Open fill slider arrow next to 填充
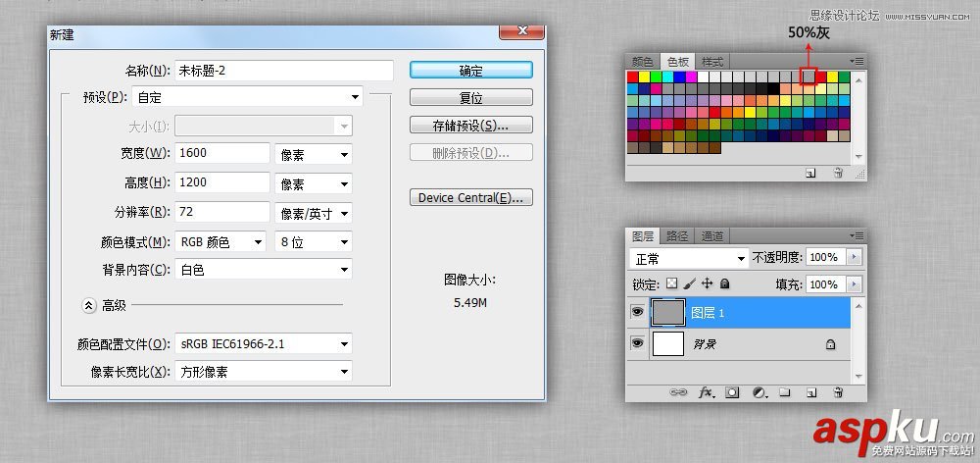This screenshot has width=980, height=463. [x=854, y=284]
